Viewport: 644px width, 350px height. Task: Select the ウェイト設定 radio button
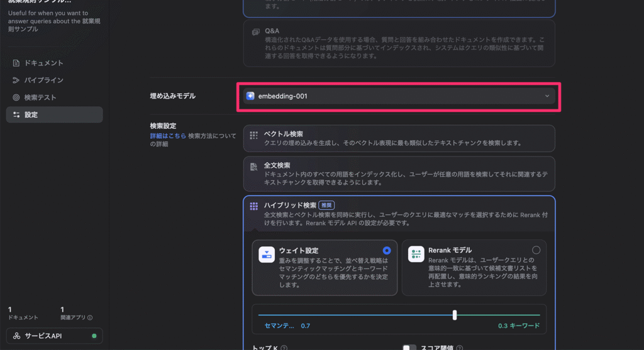pyautogui.click(x=387, y=250)
